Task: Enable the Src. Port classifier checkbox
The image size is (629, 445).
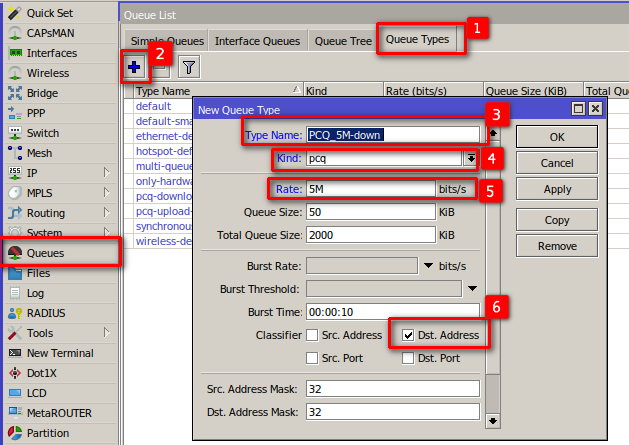Action: point(313,358)
